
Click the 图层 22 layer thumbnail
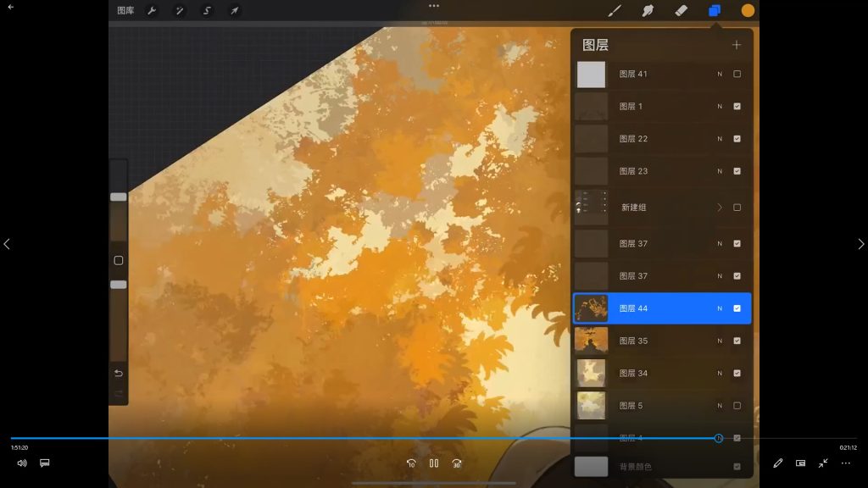click(591, 139)
